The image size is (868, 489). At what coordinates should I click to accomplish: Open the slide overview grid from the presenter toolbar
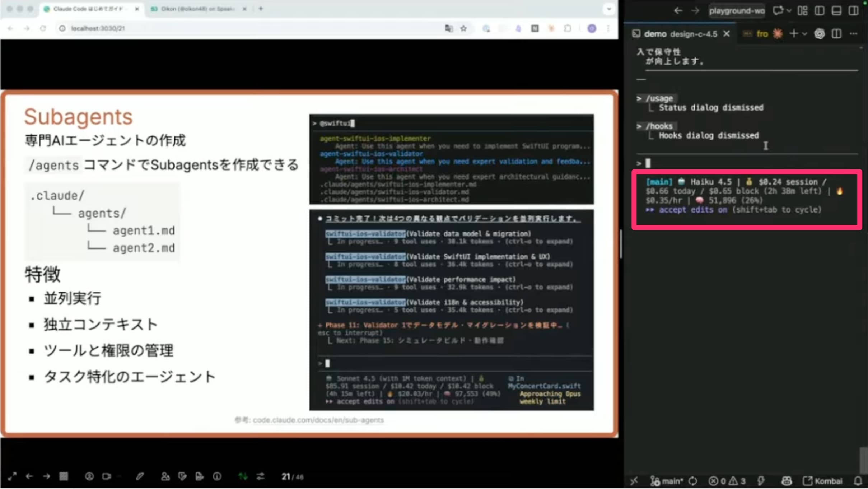coord(64,476)
